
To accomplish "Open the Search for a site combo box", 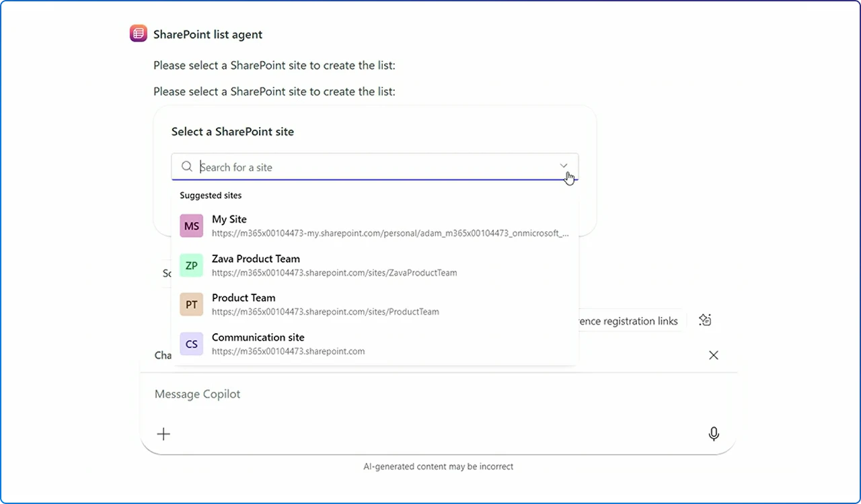I will click(370, 166).
